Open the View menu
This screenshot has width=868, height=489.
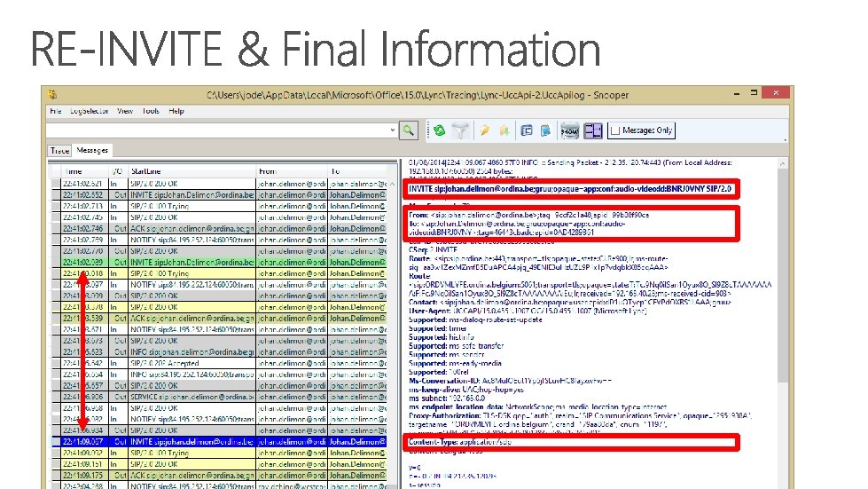125,111
